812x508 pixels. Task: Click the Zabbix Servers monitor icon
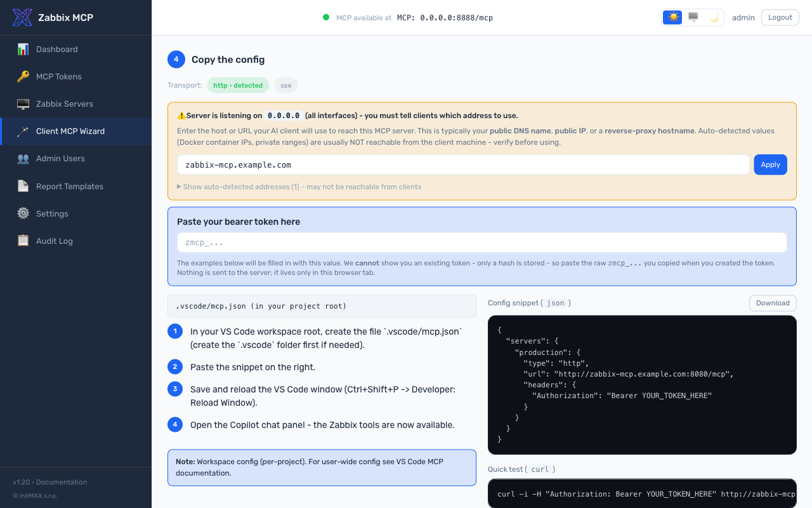23,104
